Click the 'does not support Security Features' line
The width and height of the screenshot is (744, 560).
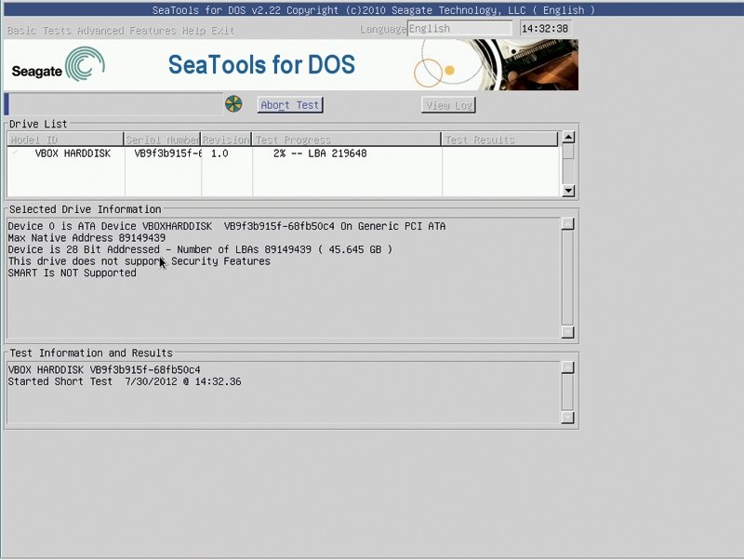point(139,261)
